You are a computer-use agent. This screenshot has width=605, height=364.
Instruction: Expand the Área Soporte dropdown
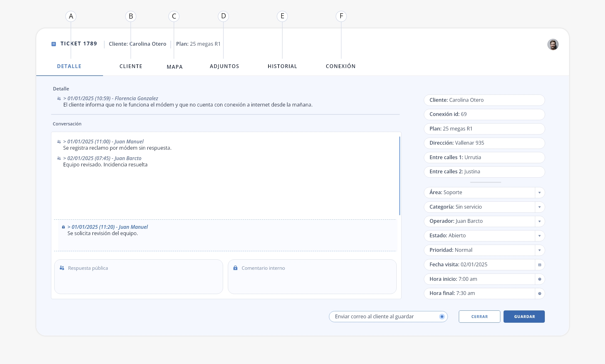coord(539,193)
